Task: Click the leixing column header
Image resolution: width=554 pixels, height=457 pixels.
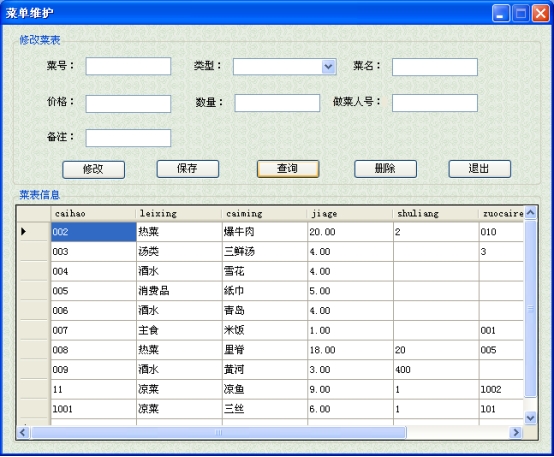Action: (179, 213)
